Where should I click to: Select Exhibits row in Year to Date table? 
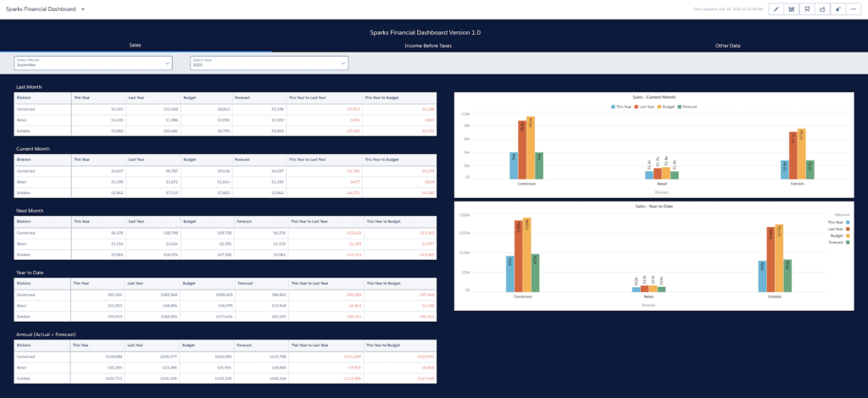coord(225,316)
